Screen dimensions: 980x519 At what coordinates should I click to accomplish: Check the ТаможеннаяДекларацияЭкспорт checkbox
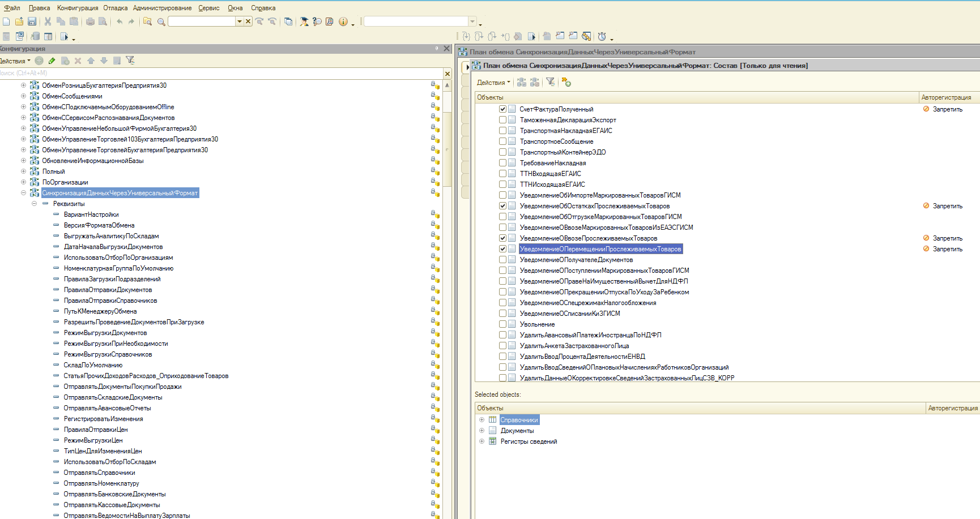502,120
